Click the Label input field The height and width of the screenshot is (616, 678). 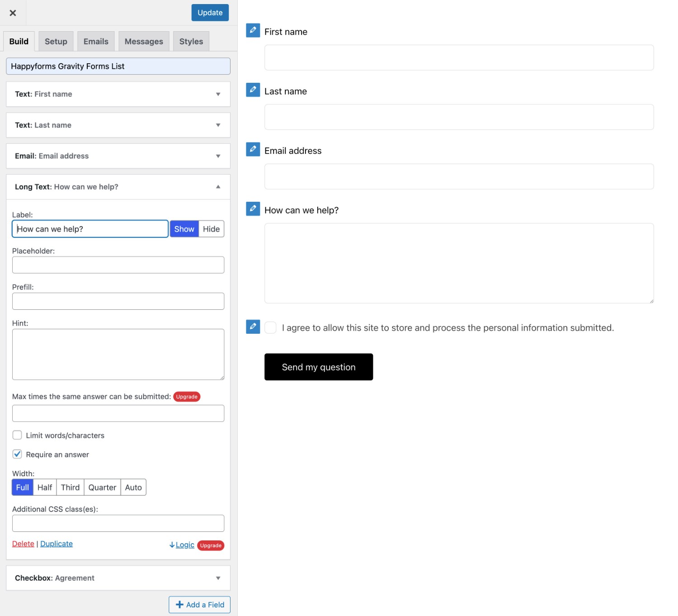coord(90,229)
